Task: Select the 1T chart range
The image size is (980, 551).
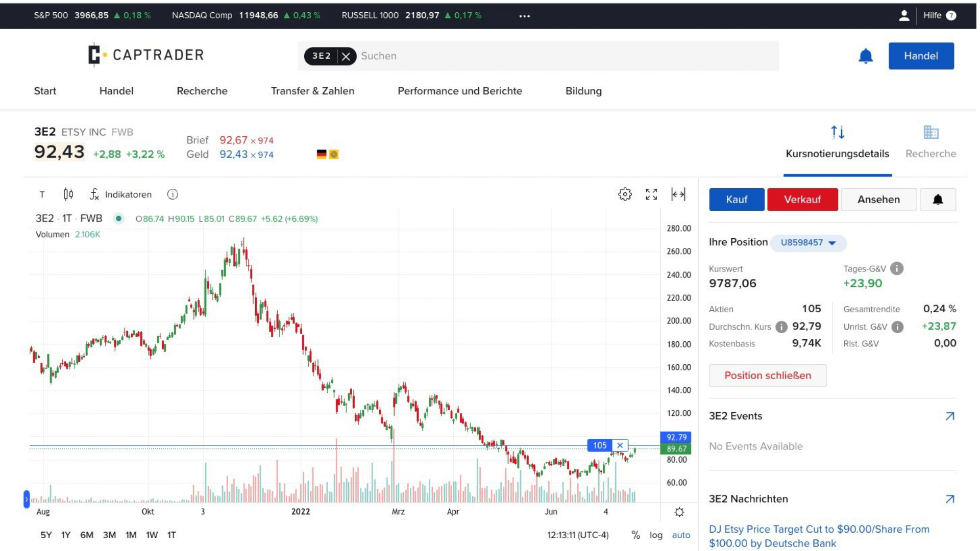Action: (x=171, y=535)
